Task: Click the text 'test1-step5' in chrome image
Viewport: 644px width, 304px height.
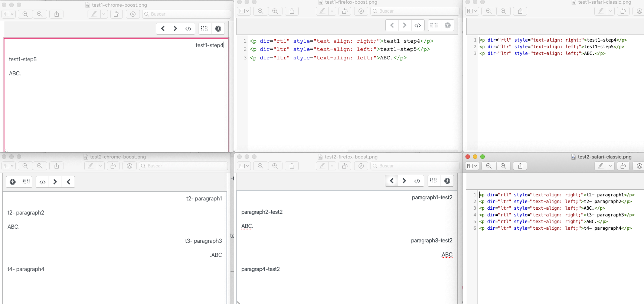Action: click(x=23, y=59)
